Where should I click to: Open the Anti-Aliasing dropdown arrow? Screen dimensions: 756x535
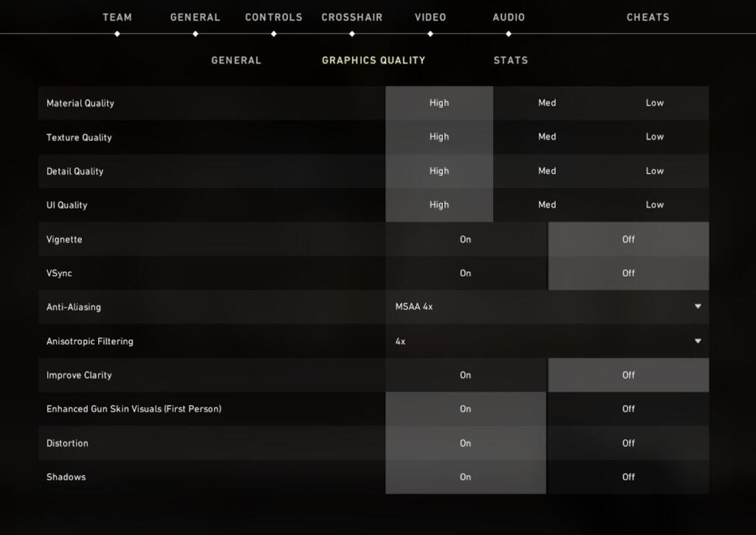pos(698,307)
